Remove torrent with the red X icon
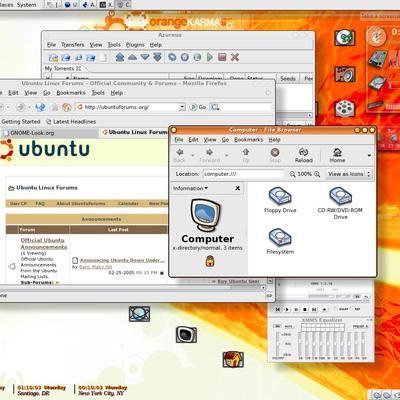The height and width of the screenshot is (400, 400). (x=235, y=57)
